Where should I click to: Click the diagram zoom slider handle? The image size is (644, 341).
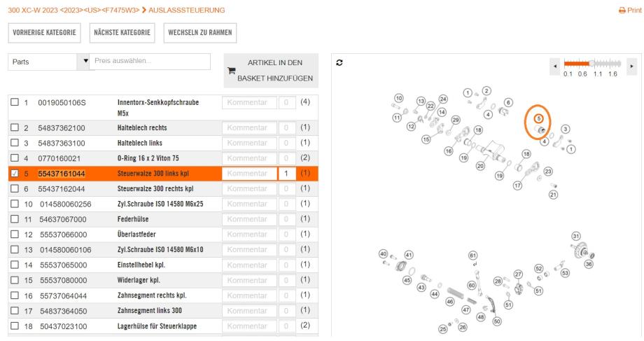(594, 63)
